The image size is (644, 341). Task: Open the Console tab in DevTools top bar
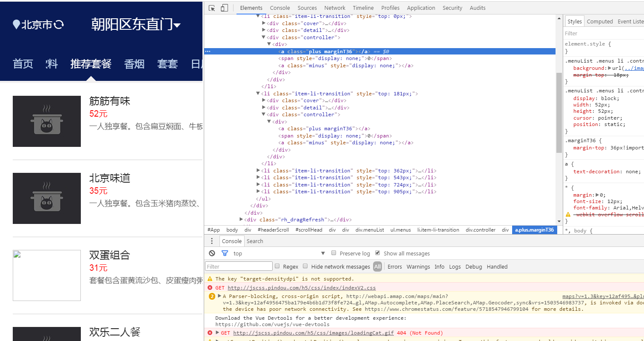point(280,8)
